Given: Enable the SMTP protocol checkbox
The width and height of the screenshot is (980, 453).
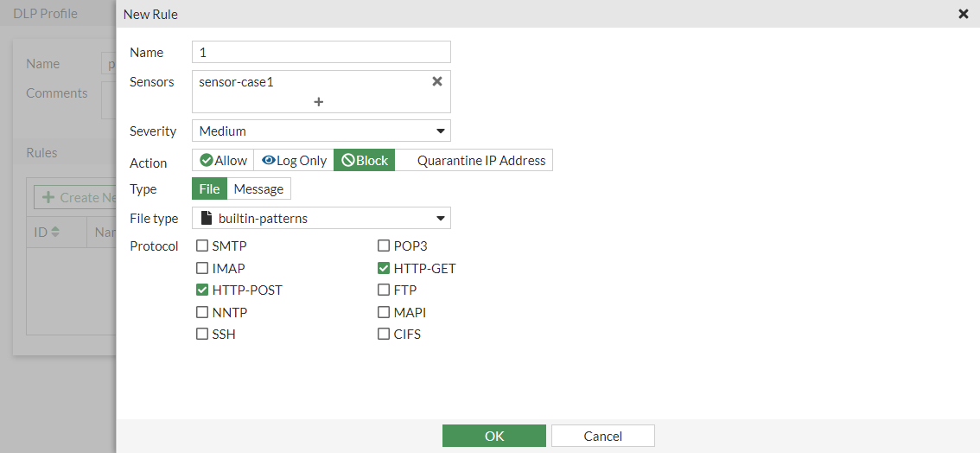Looking at the screenshot, I should point(202,246).
